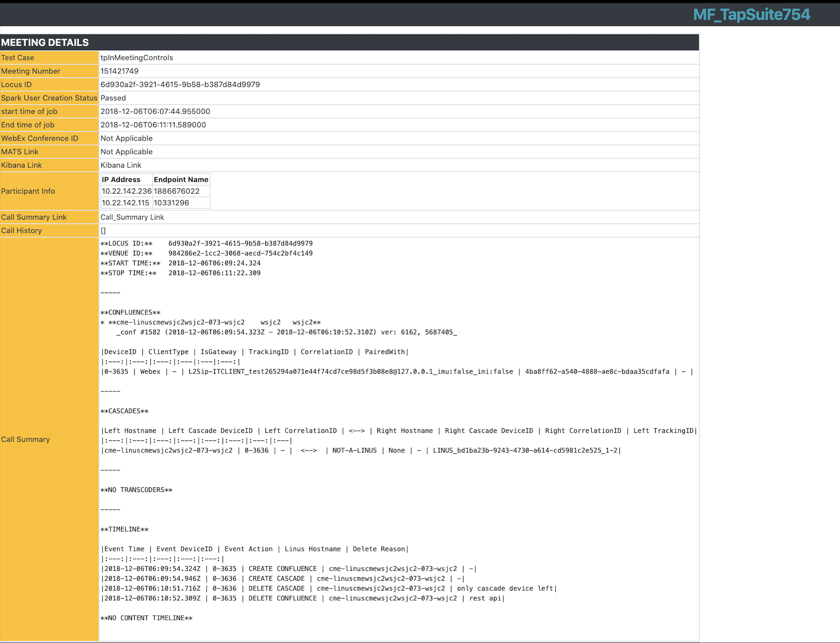Click the Endpoint Name column header
Viewport: 840px width, 643px height.
[181, 179]
